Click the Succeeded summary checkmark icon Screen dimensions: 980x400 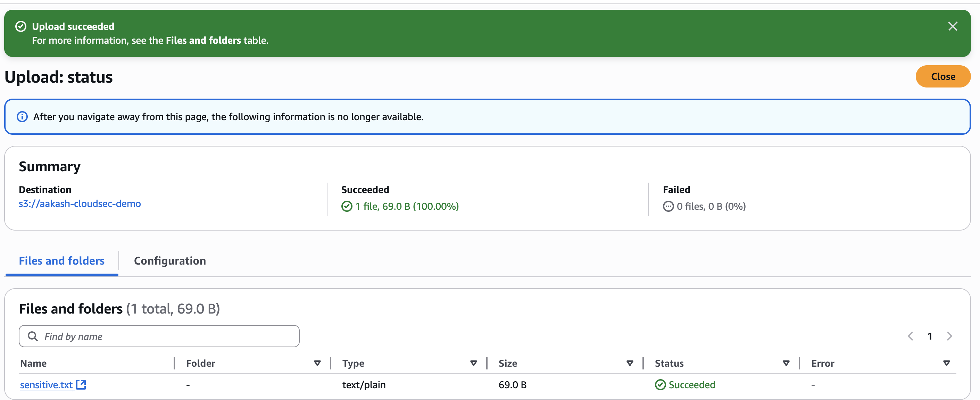coord(347,207)
